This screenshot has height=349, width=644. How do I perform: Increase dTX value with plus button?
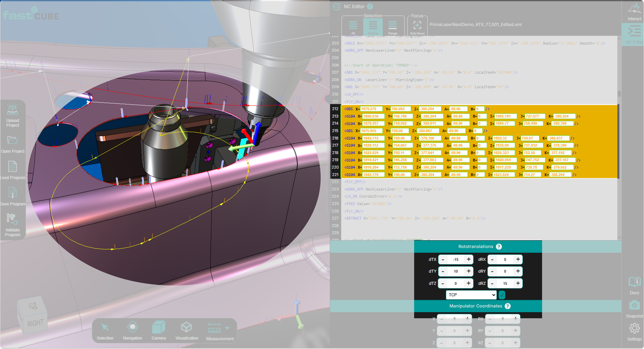pos(468,259)
